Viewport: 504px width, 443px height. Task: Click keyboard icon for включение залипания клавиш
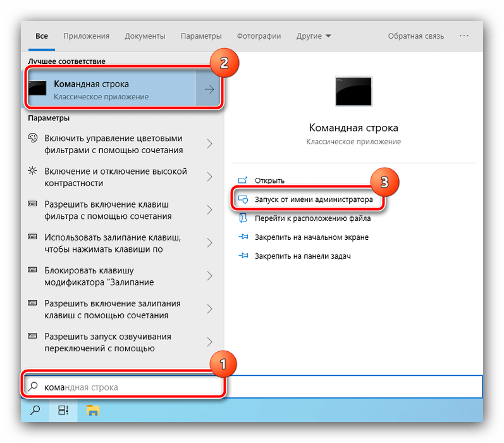pos(32,303)
